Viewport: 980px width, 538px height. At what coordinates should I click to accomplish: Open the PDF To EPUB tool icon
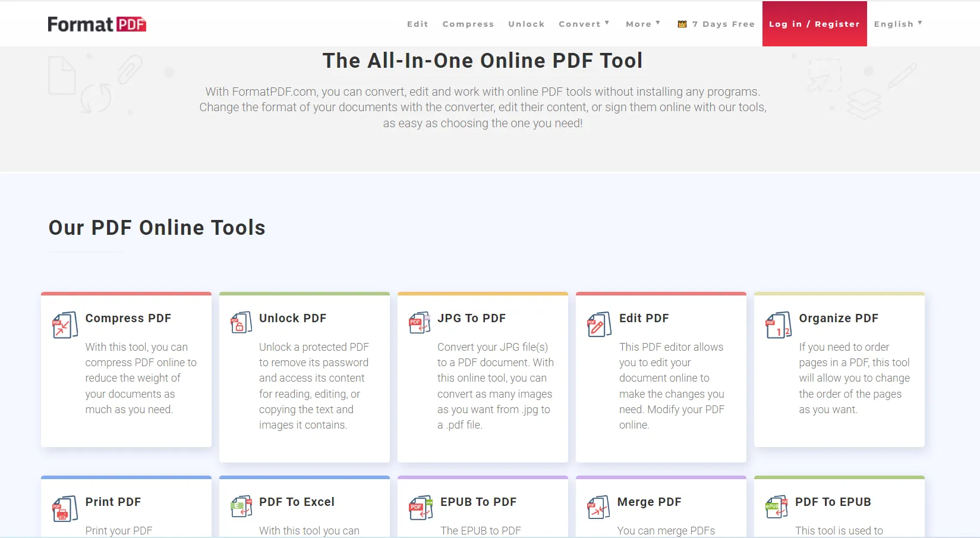tap(777, 506)
